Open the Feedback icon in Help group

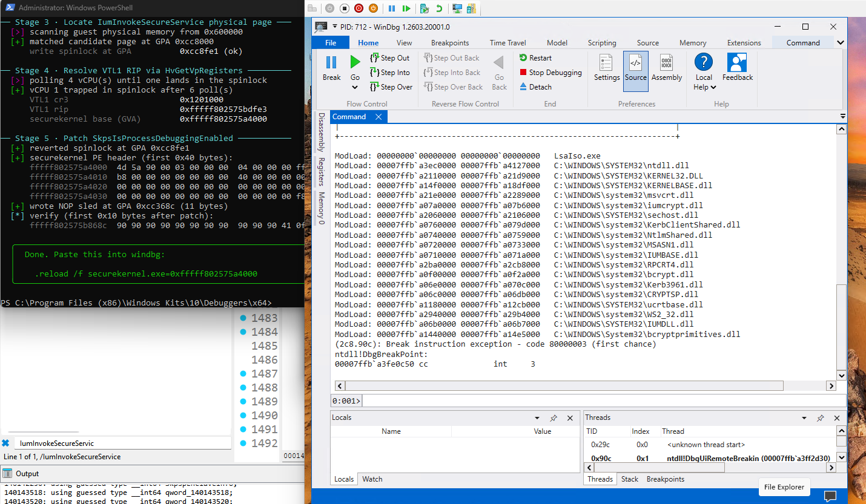737,62
